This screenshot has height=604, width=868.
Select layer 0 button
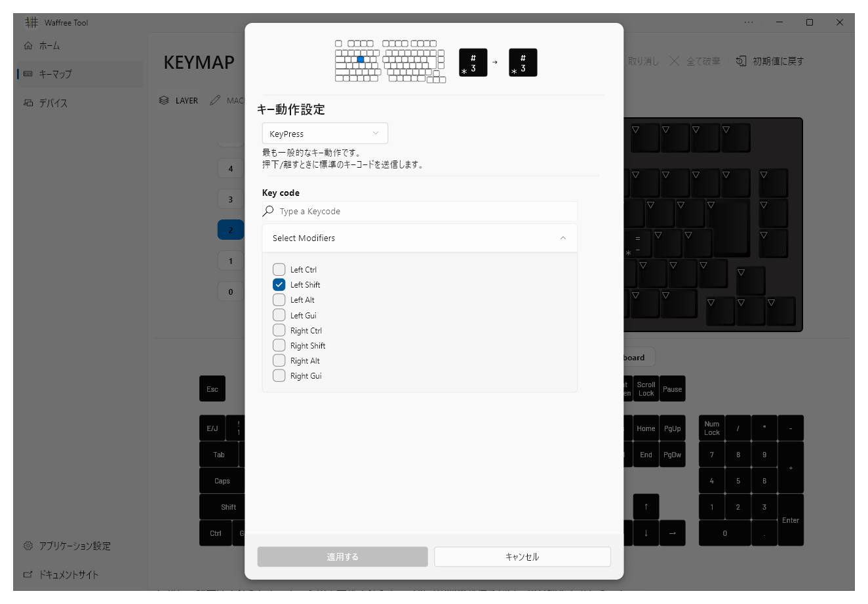pos(230,292)
